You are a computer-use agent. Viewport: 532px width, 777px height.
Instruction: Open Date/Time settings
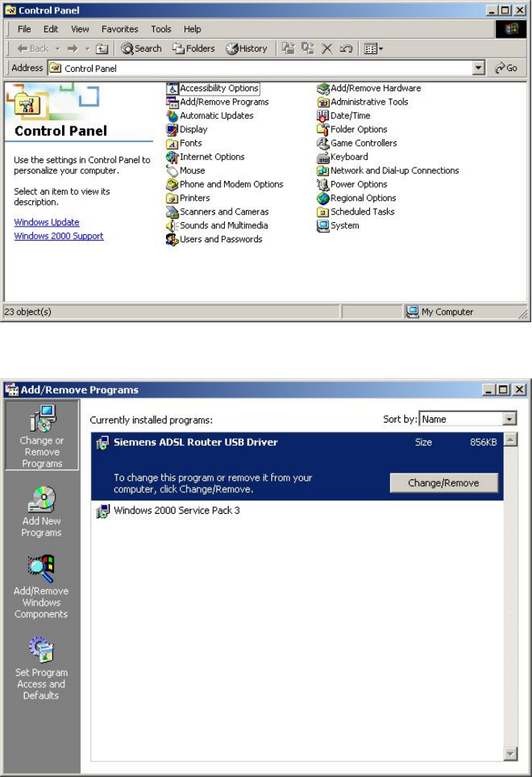[344, 116]
